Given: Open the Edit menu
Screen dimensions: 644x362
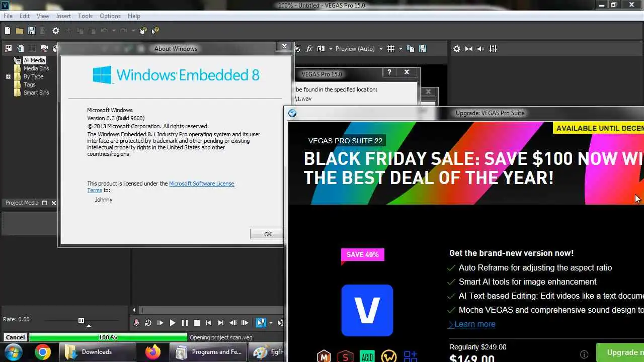Looking at the screenshot, I should pyautogui.click(x=25, y=16).
